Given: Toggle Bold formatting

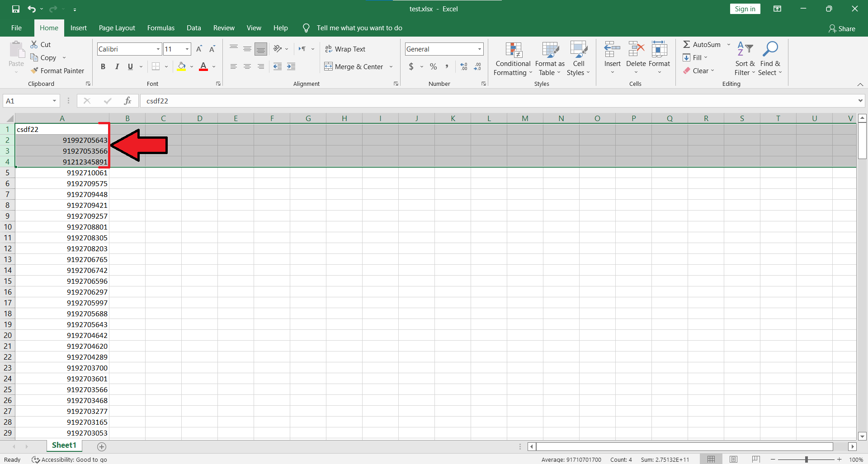Looking at the screenshot, I should point(103,67).
